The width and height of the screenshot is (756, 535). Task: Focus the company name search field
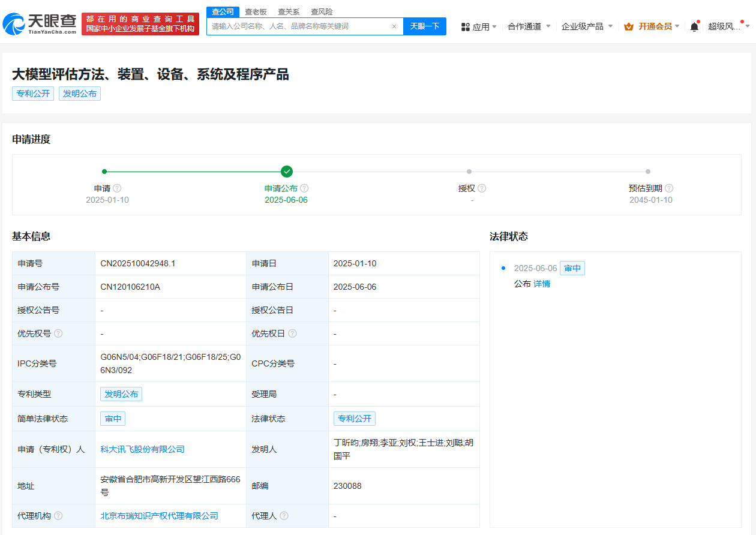click(x=300, y=26)
